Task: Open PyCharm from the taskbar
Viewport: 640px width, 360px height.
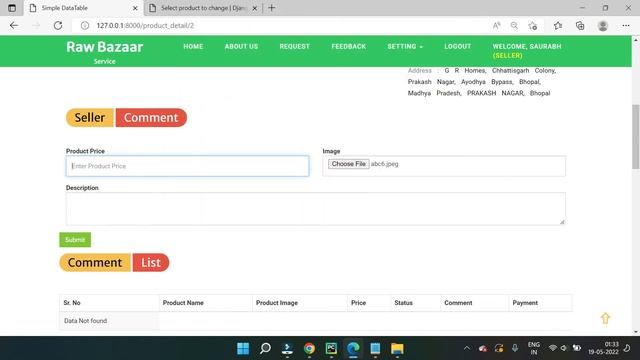Action: (x=331, y=349)
